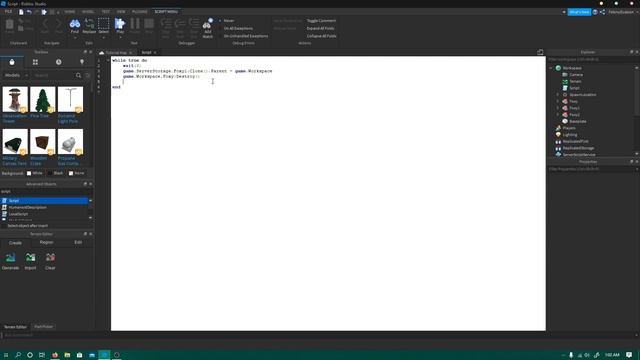
Task: Collapse the Workspace tree node
Action: [551, 68]
